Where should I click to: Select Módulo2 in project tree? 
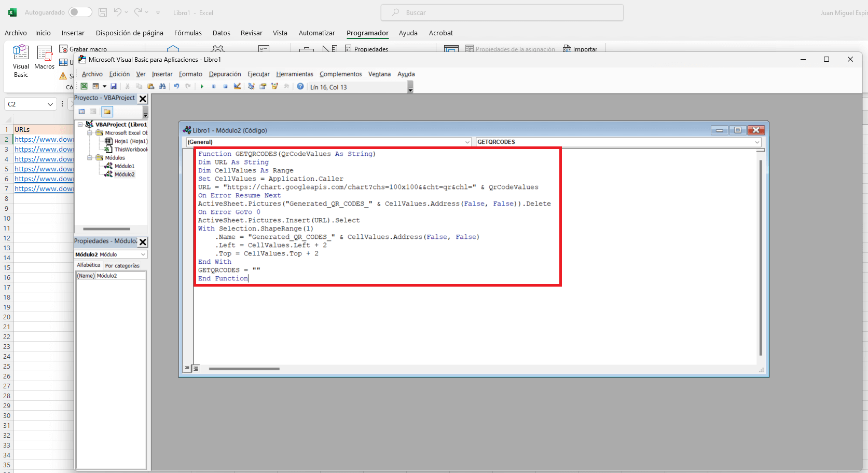(x=119, y=174)
